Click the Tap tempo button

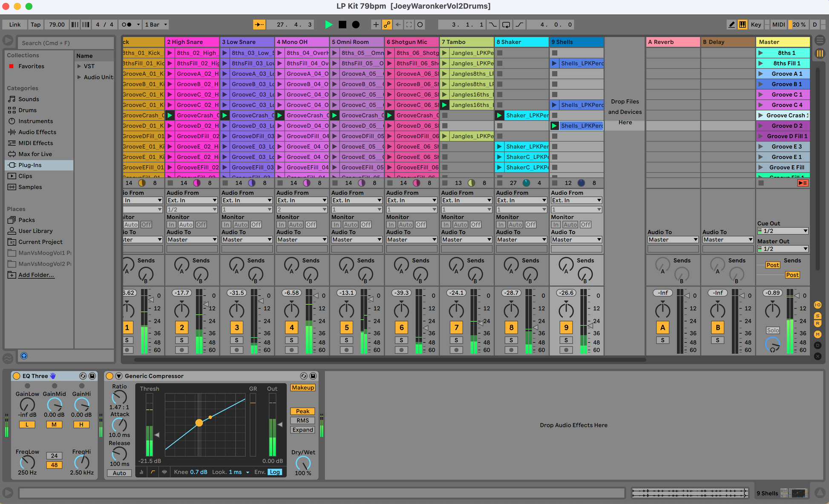coord(35,25)
